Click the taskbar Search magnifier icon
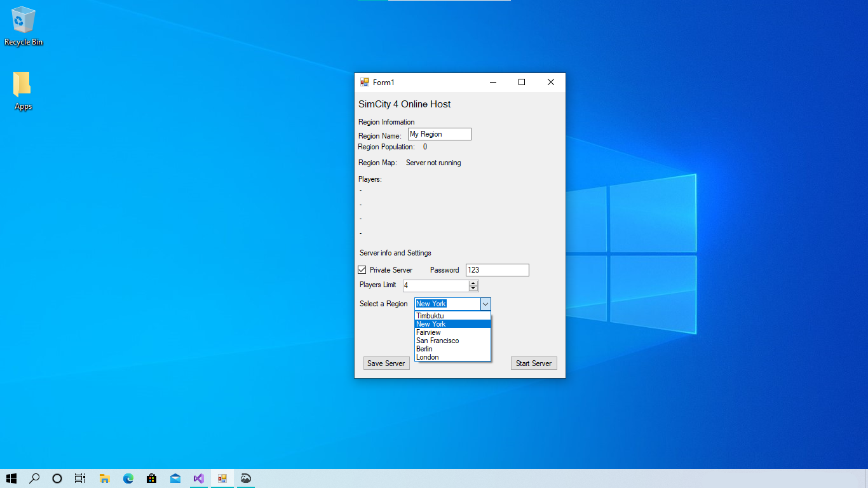Image resolution: width=868 pixels, height=488 pixels. click(x=34, y=478)
